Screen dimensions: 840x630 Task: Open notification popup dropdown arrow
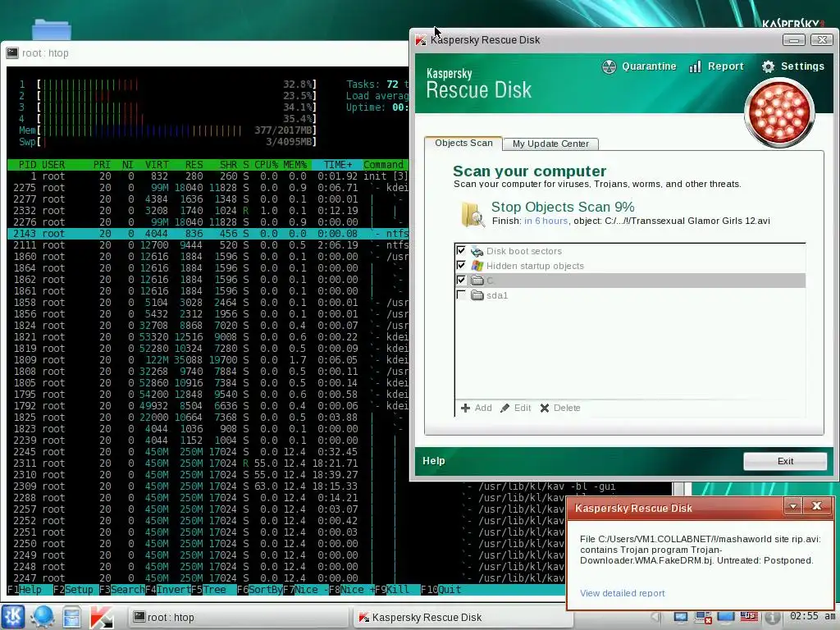[x=793, y=506]
